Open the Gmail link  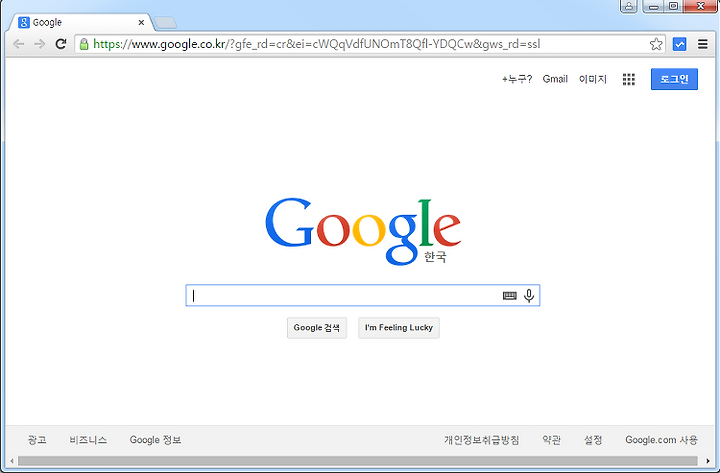[555, 79]
